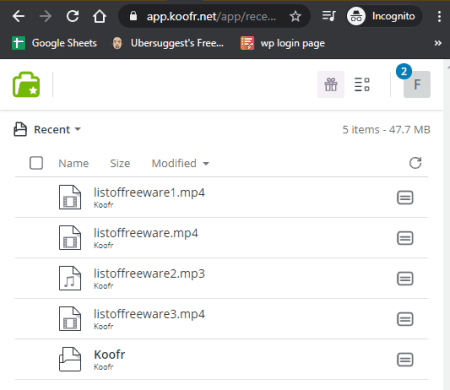Tick the select-all files checkbox

(36, 163)
